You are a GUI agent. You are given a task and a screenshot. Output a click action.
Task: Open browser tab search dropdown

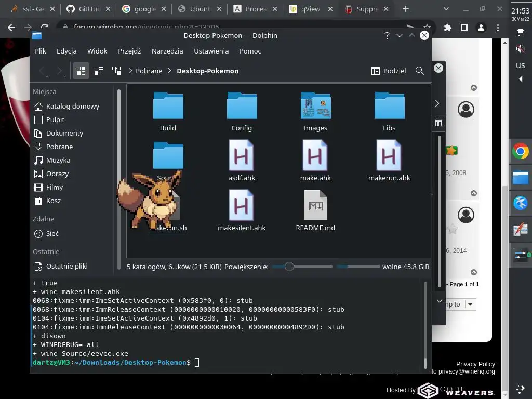(446, 9)
